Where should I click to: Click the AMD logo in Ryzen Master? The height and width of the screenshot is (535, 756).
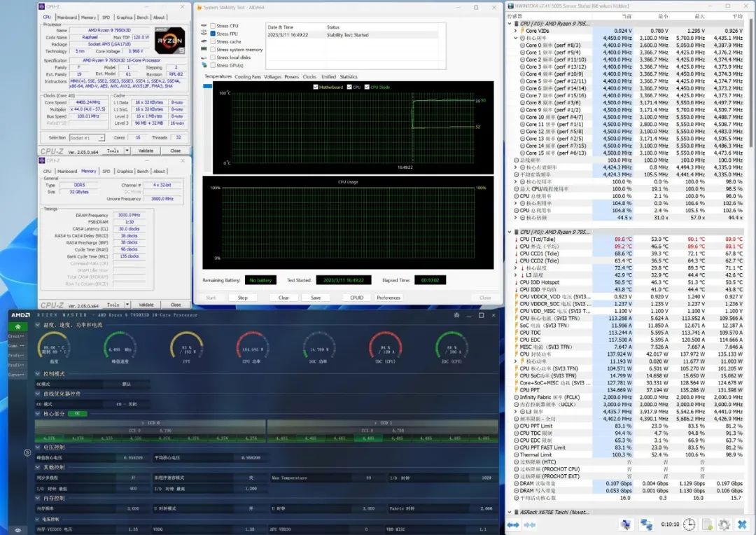click(20, 315)
